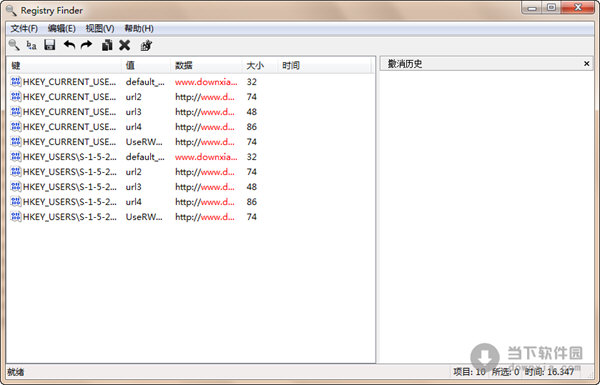Select HKEY_CURRENT_USE key text in default_ row

tap(69, 82)
